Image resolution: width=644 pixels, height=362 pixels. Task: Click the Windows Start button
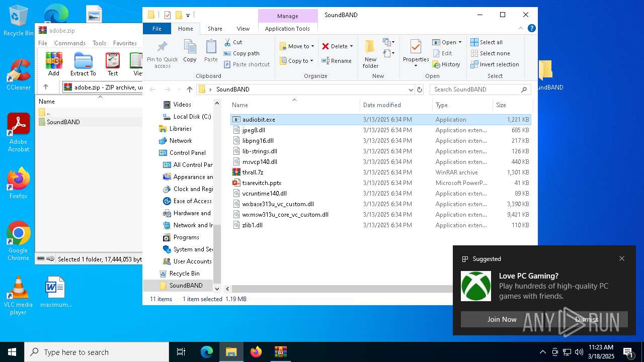coord(12,352)
